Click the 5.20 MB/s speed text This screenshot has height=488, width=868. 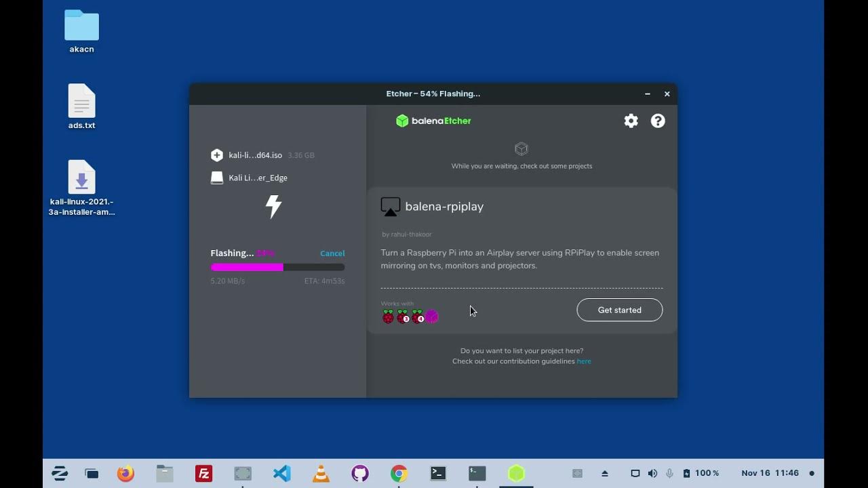228,281
